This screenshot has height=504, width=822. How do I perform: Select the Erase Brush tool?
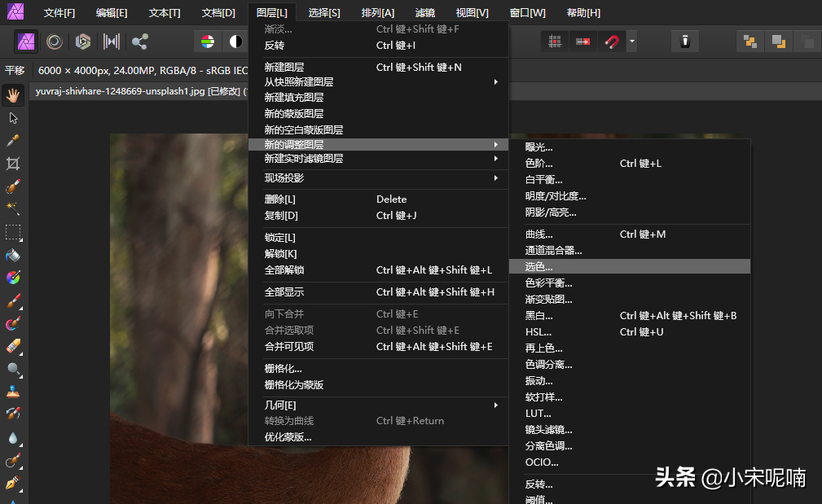13,346
